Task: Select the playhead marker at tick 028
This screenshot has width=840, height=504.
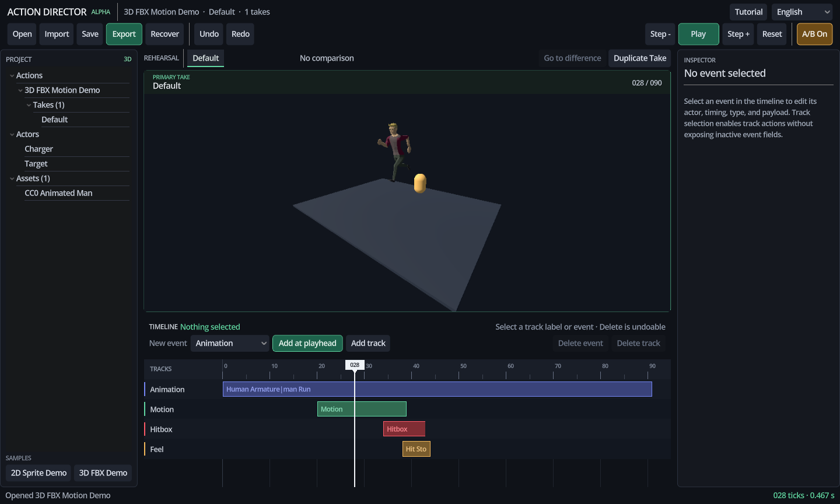Action: click(355, 365)
